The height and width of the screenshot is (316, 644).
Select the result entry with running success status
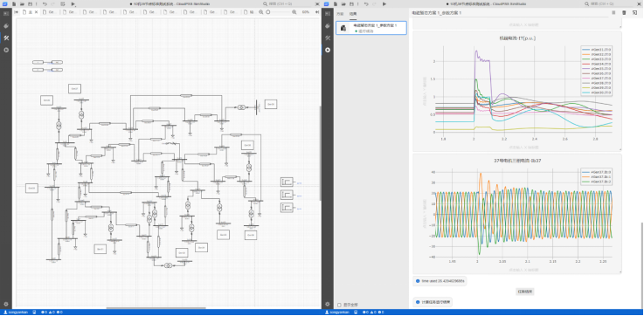[x=371, y=28]
